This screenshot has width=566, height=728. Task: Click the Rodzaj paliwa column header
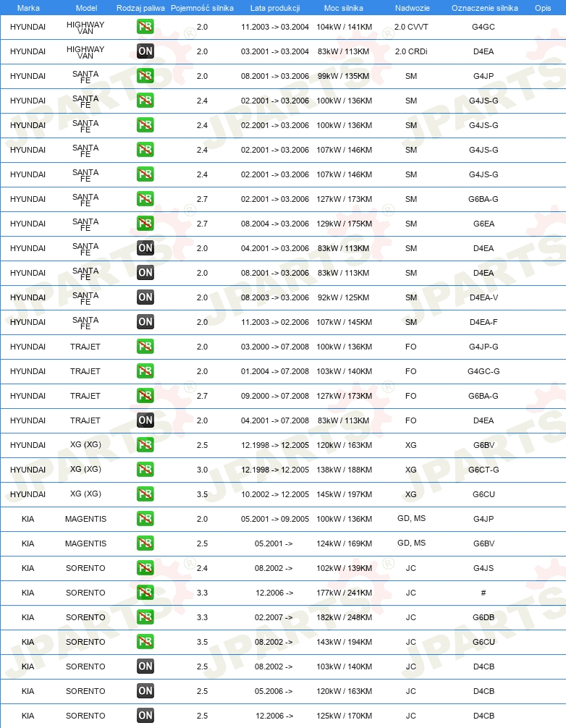pyautogui.click(x=140, y=8)
